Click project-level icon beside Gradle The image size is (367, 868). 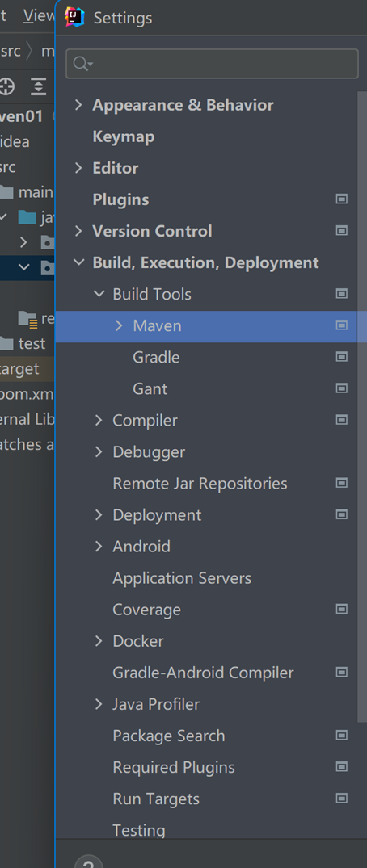tap(342, 357)
